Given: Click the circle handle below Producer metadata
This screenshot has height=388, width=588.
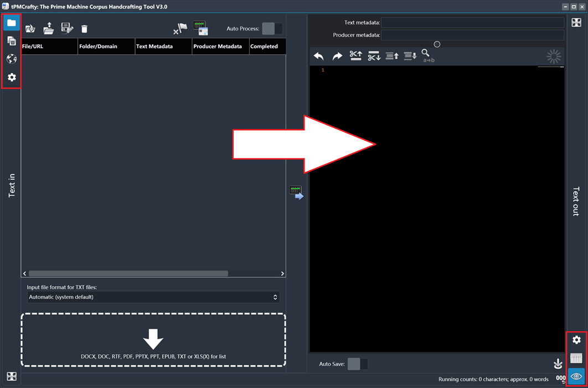Looking at the screenshot, I should coord(437,44).
